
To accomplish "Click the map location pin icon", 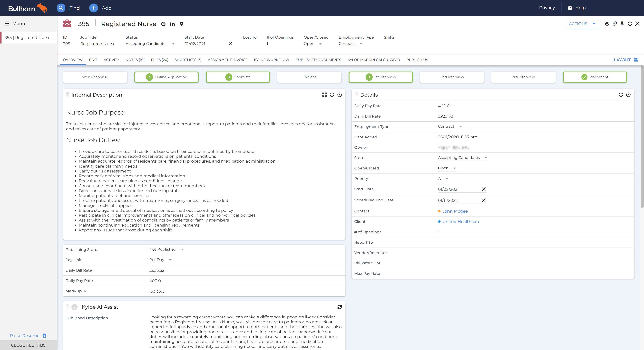I will coord(181,24).
